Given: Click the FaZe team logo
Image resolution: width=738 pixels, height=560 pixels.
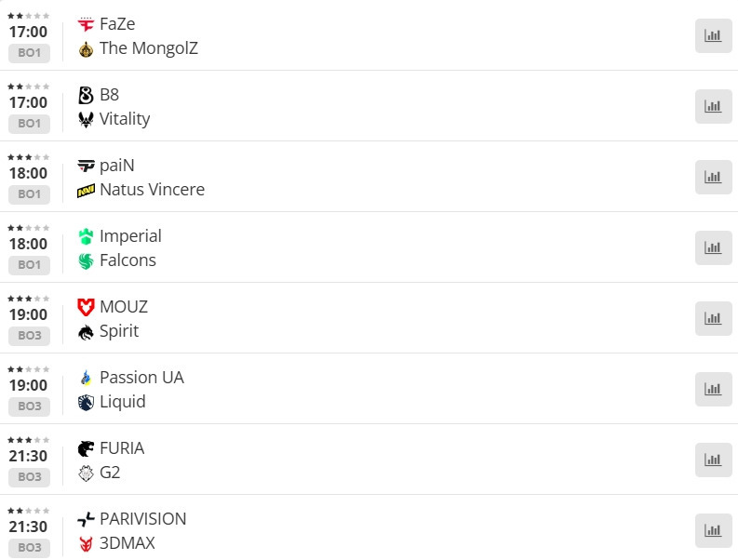Looking at the screenshot, I should [x=87, y=24].
